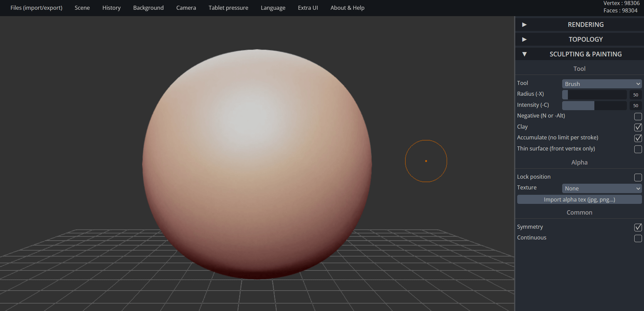The image size is (644, 311).
Task: Click the Radius value field
Action: (636, 95)
